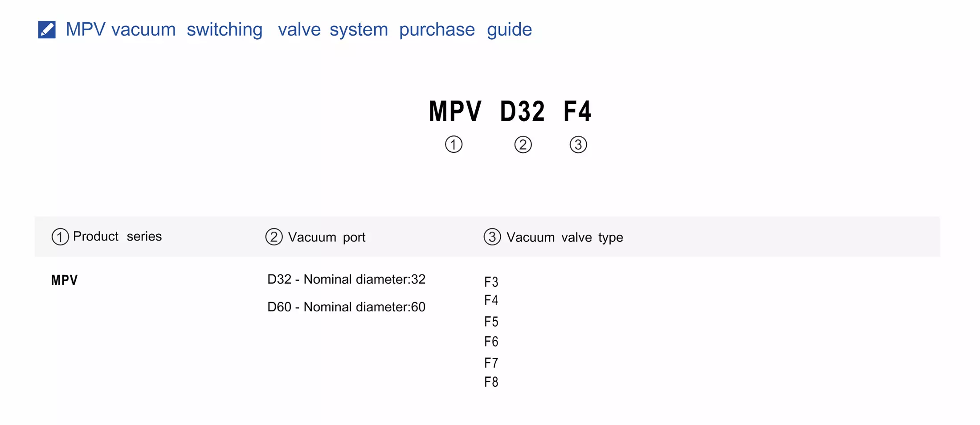
Task: Select the Vacuum valve type header
Action: click(x=565, y=237)
